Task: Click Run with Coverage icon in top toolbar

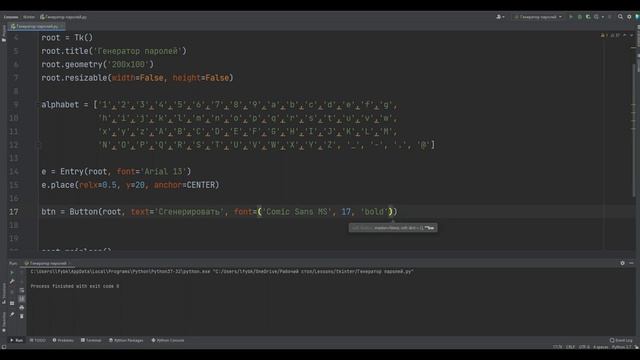Action: tap(588, 17)
